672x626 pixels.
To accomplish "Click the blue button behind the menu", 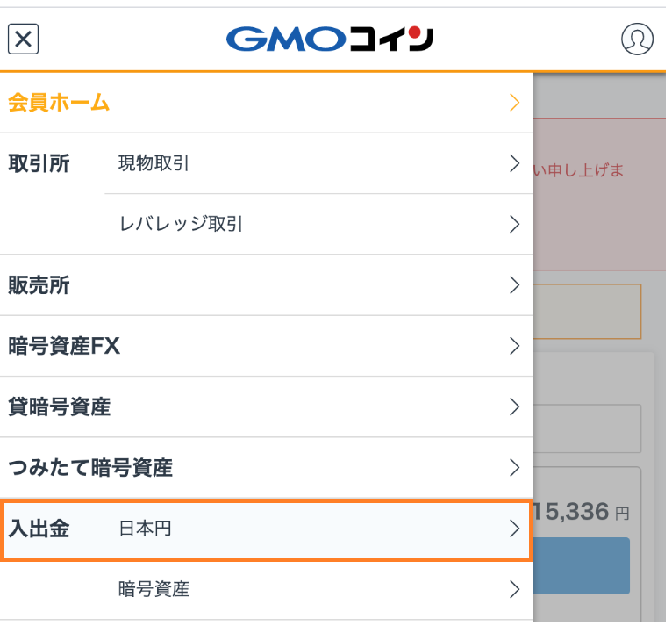I will pyautogui.click(x=582, y=565).
